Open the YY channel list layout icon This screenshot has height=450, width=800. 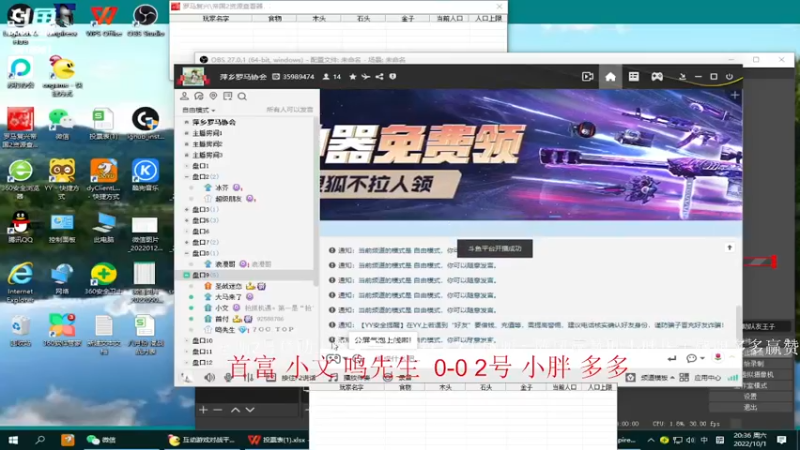coord(634,77)
